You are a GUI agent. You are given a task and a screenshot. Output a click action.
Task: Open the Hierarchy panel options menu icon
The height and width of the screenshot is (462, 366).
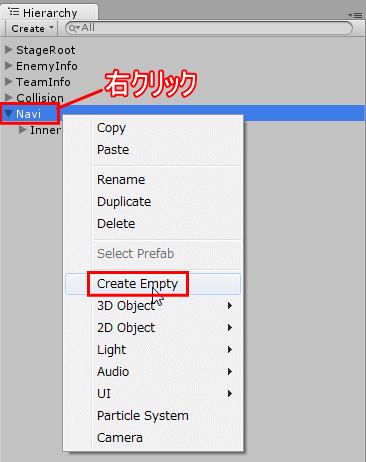[x=355, y=15]
